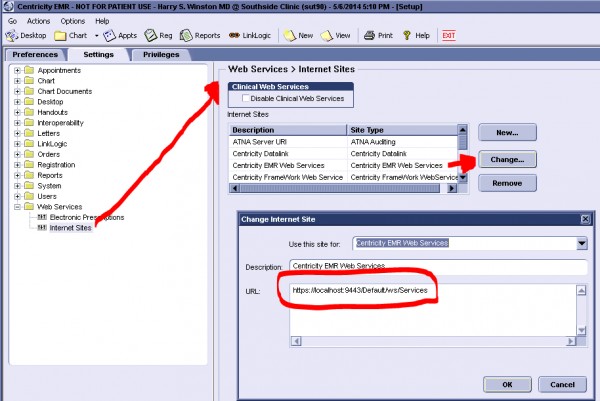This screenshot has height=401, width=600.
Task: Toggle Disable Clinical Web Services checkbox
Action: (246, 98)
